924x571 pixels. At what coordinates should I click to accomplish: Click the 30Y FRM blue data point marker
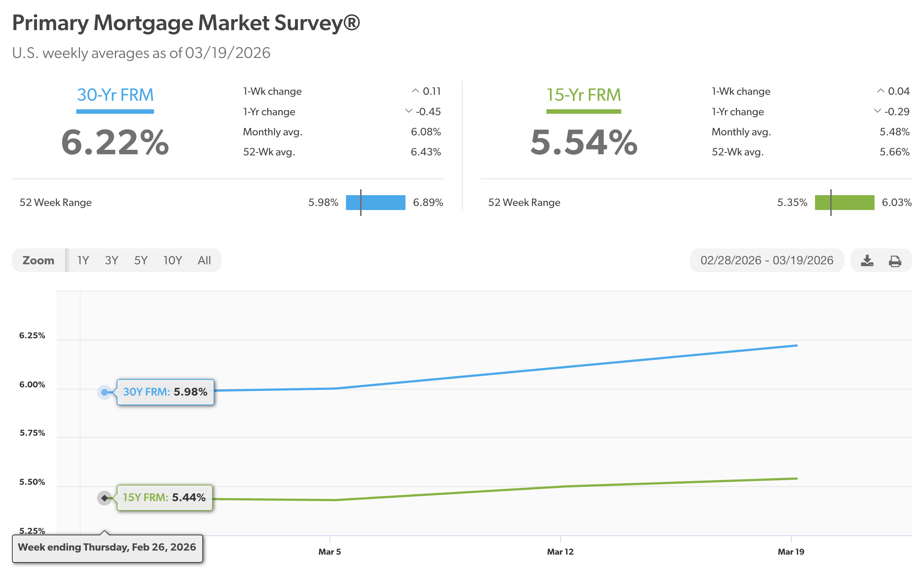point(105,392)
